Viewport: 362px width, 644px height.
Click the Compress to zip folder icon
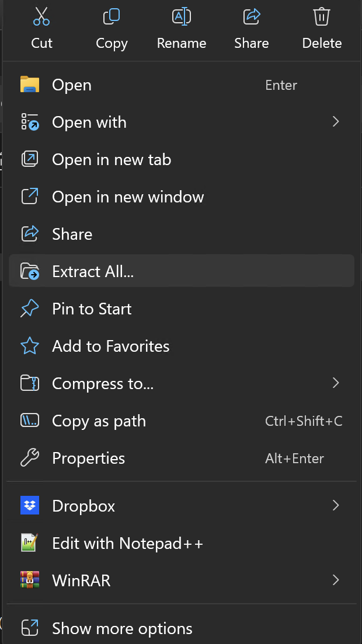(30, 383)
